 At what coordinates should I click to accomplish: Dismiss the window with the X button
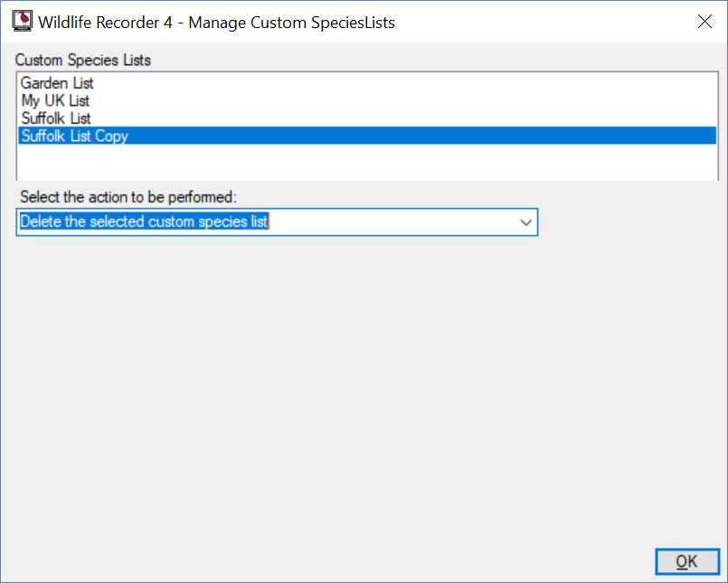[x=704, y=22]
